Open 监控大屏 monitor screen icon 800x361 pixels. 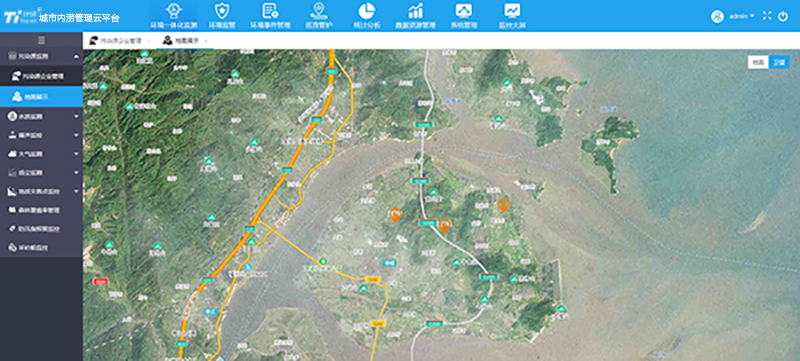point(512,11)
